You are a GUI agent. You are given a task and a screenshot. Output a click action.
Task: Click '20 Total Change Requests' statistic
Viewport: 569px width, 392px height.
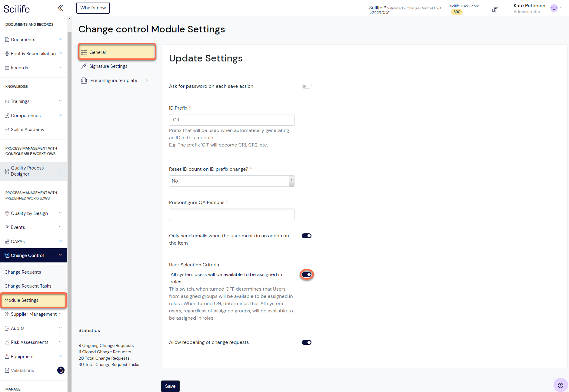(x=104, y=358)
